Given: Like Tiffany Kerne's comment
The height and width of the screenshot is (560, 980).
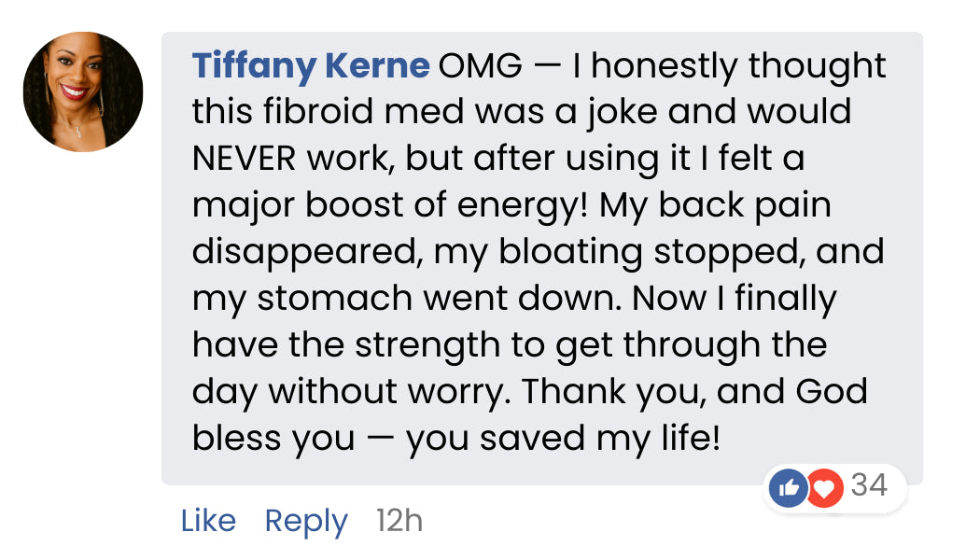Looking at the screenshot, I should click(208, 521).
